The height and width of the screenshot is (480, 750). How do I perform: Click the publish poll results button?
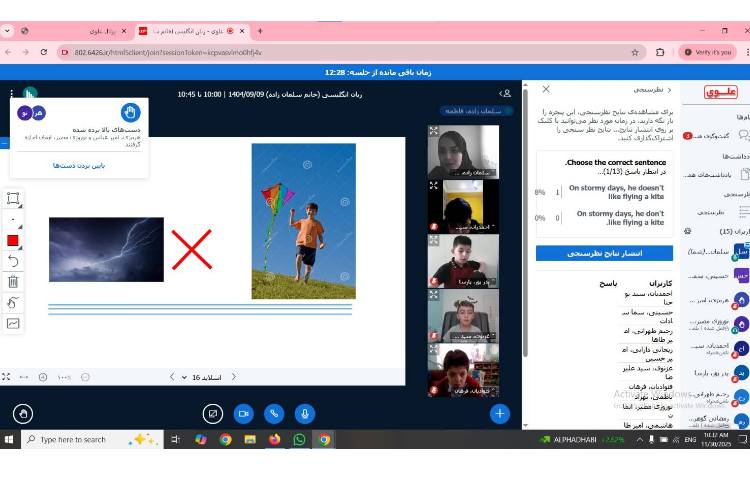[x=604, y=253]
